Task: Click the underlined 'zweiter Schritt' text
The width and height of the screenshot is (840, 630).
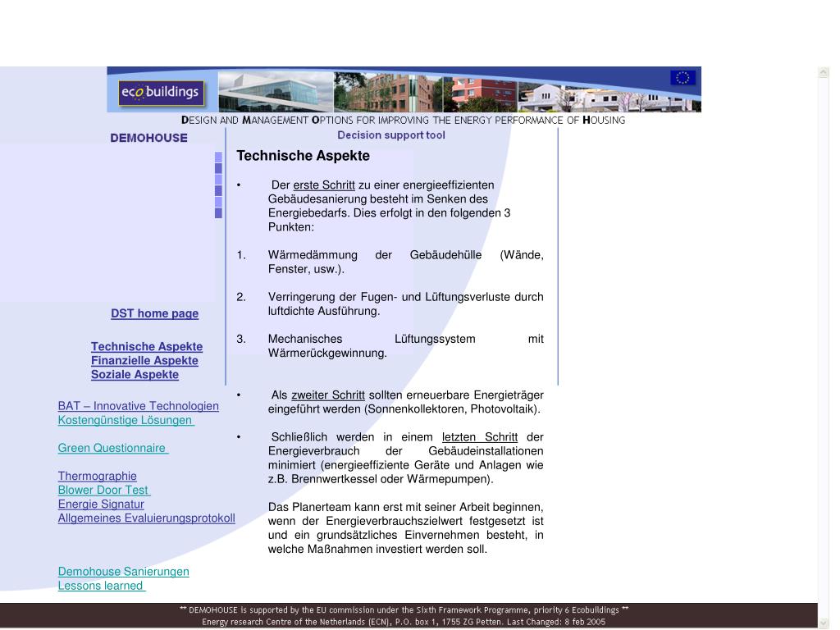Action: pyautogui.click(x=328, y=395)
